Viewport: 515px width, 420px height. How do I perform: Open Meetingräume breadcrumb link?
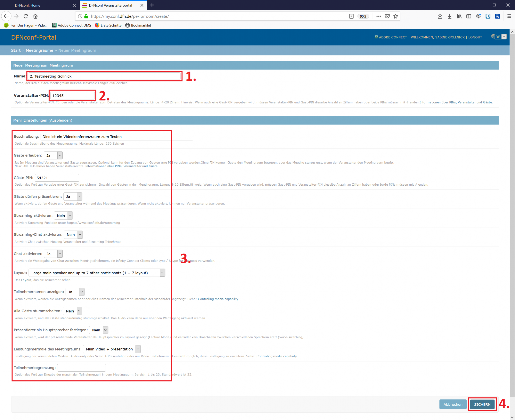[x=39, y=50]
